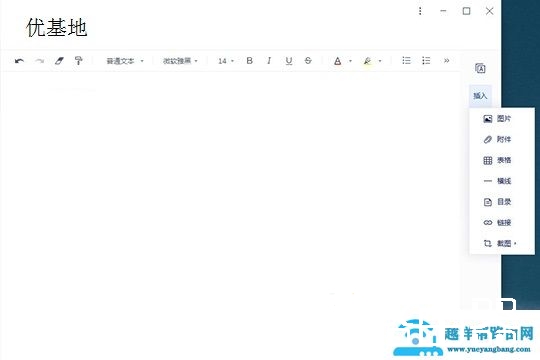Close the note window
540x360 pixels.
(x=489, y=11)
